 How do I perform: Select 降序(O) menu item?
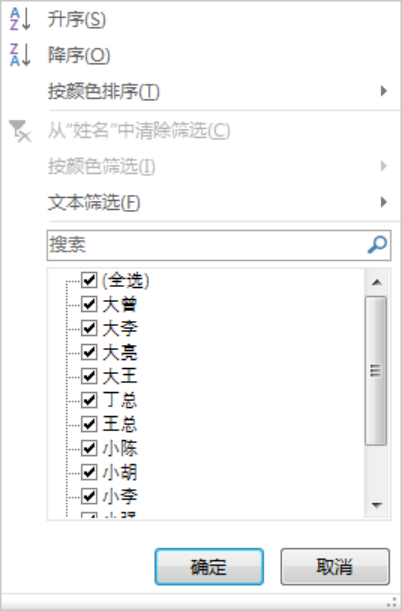click(79, 55)
